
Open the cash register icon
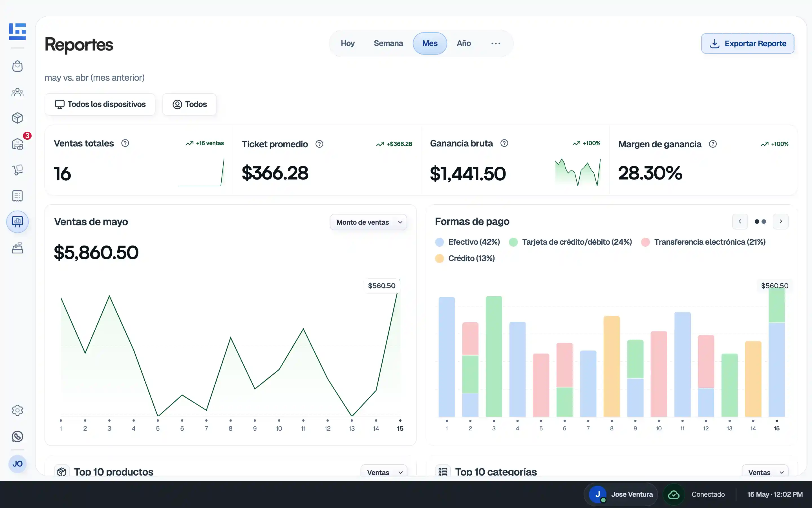pos(17,248)
